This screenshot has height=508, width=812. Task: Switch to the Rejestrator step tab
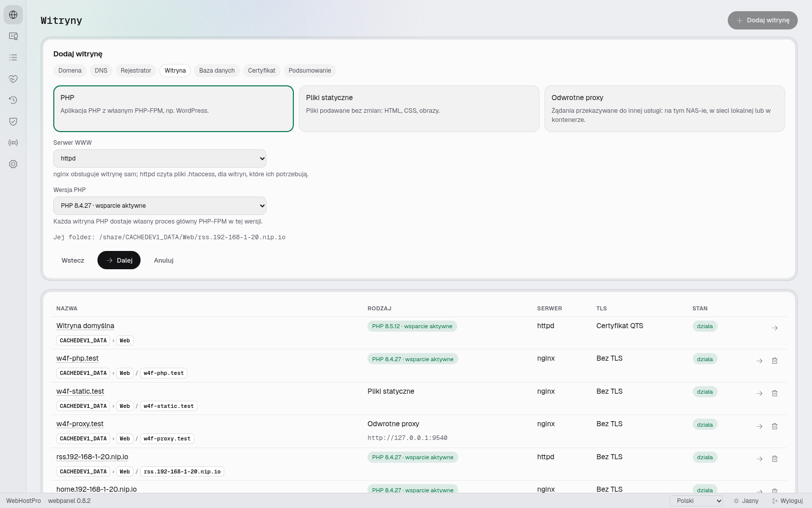(x=136, y=71)
